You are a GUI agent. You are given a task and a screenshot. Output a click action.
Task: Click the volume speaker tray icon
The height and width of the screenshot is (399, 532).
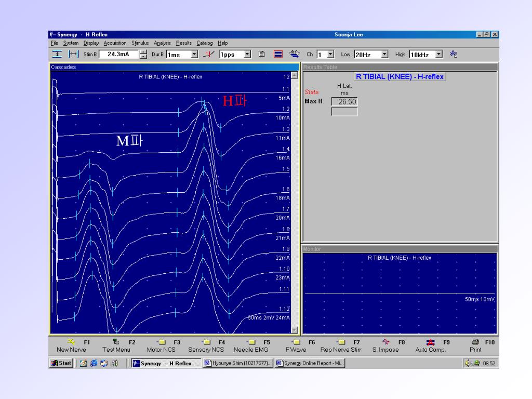pos(468,363)
